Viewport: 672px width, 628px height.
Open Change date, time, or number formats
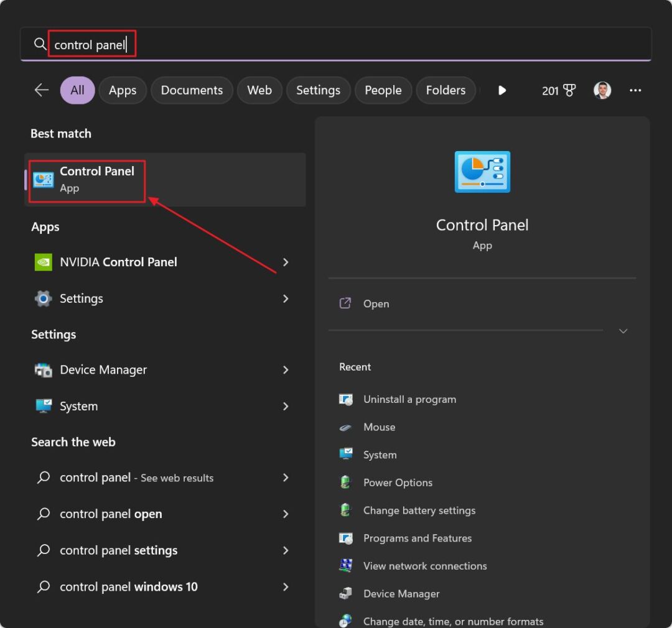tap(453, 622)
